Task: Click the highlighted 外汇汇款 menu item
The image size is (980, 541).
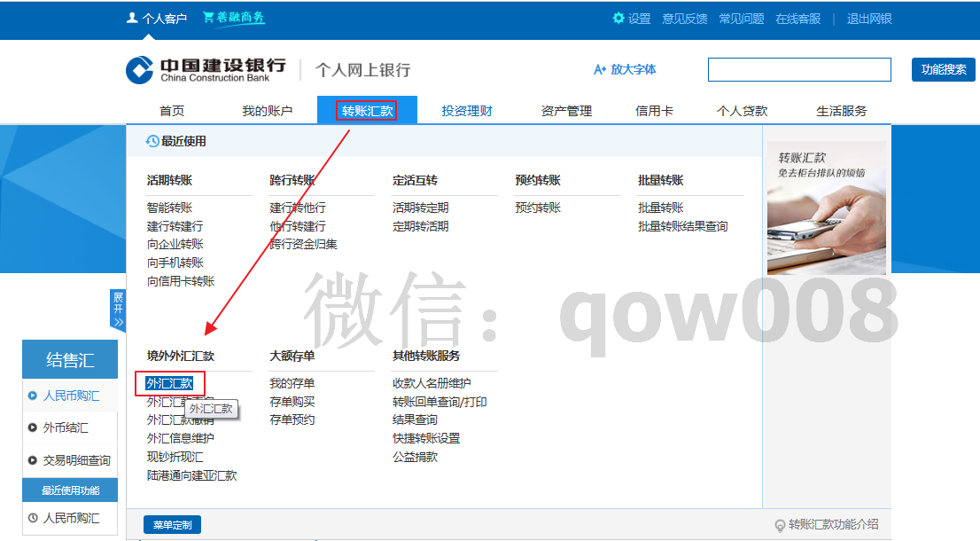Action: [169, 383]
